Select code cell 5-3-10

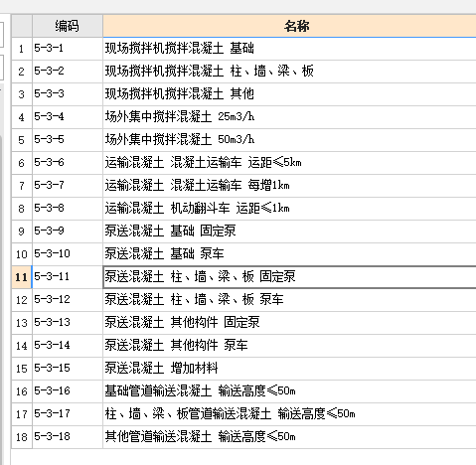click(x=68, y=254)
